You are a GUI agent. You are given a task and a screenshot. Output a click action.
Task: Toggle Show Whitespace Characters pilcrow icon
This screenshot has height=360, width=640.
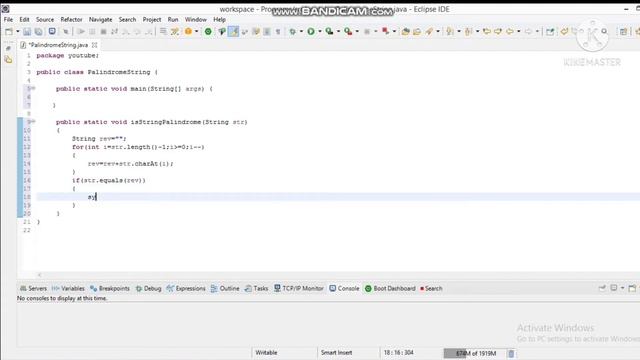pos(278,31)
